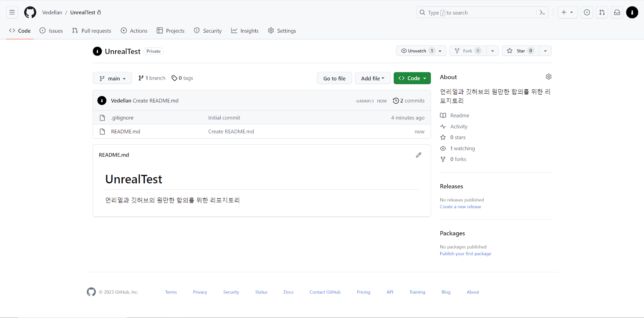The image size is (644, 318).
Task: Open commit hash 6404053
Action: (365, 101)
